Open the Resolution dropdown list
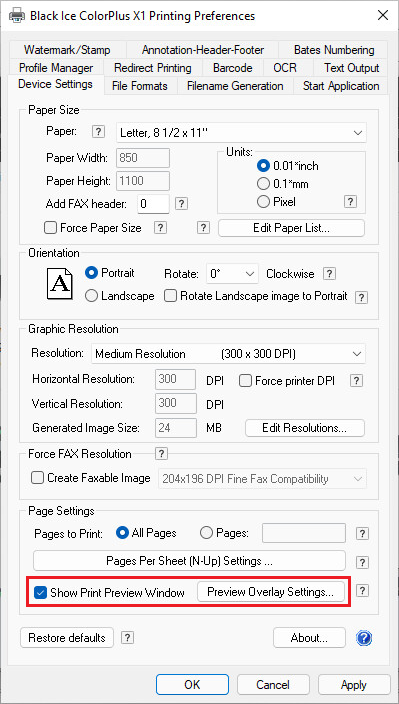The image size is (399, 704). (x=228, y=354)
